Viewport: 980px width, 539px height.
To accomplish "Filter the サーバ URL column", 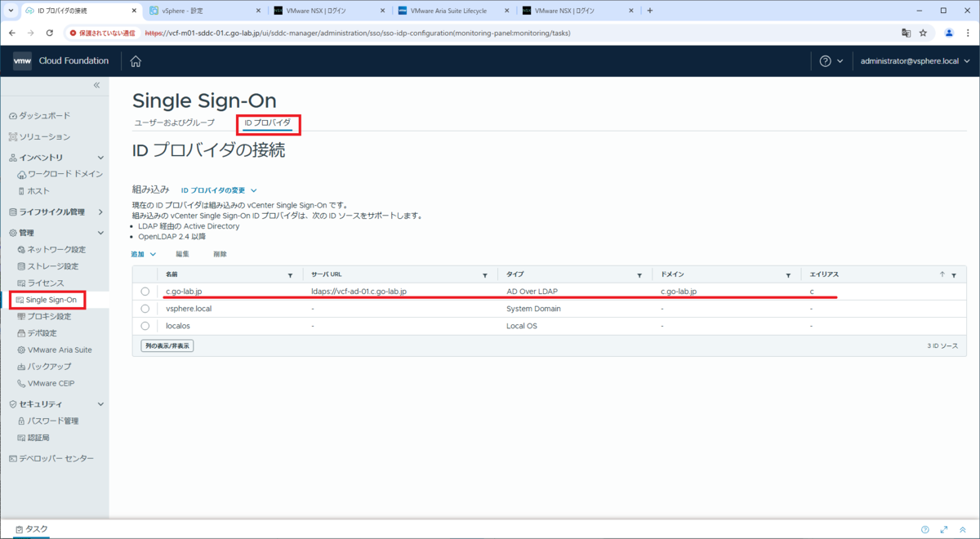I will click(485, 275).
